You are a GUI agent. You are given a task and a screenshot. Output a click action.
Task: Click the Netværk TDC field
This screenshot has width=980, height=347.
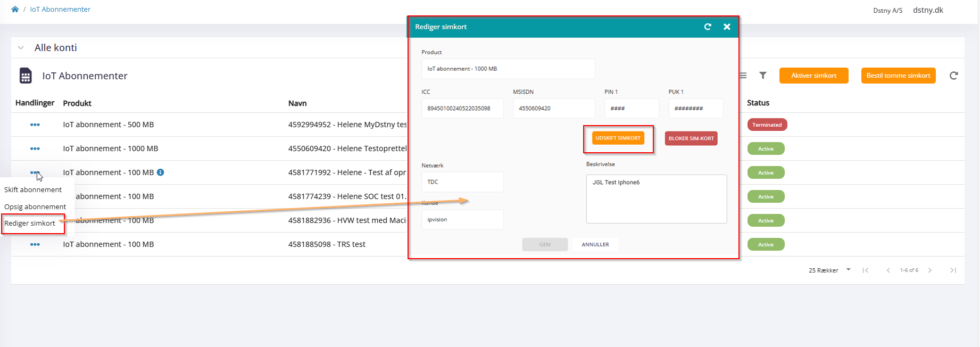point(462,182)
